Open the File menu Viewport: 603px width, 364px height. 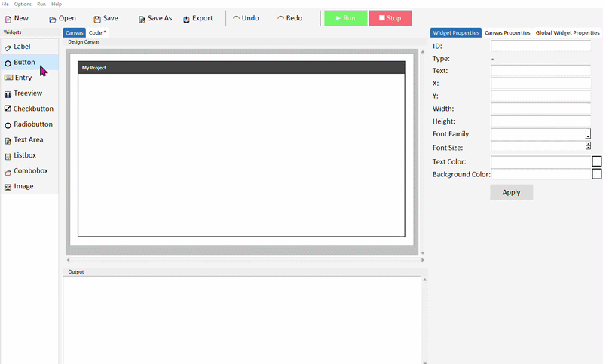pyautogui.click(x=5, y=4)
